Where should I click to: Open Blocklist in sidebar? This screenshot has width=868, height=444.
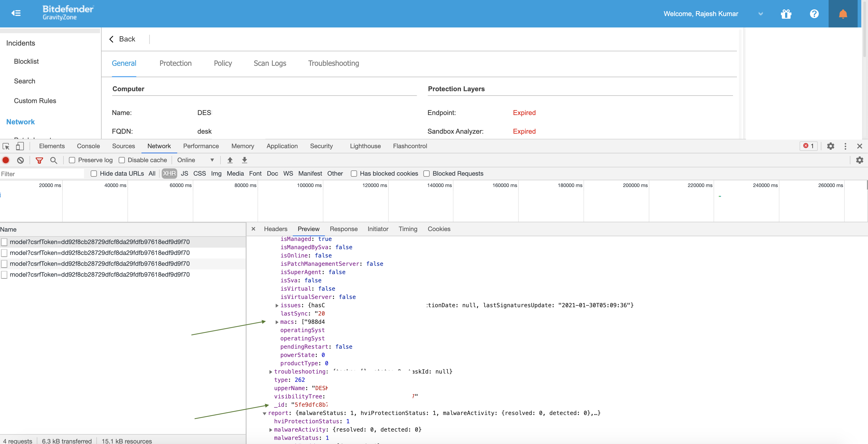pyautogui.click(x=26, y=62)
